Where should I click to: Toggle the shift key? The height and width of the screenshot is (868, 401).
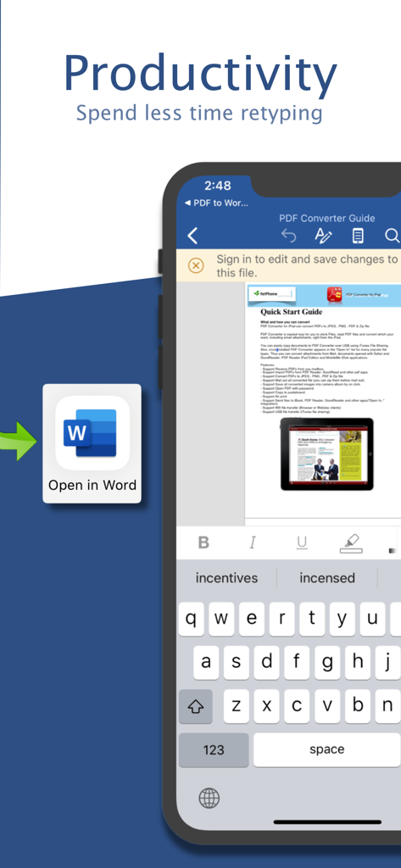point(196,706)
